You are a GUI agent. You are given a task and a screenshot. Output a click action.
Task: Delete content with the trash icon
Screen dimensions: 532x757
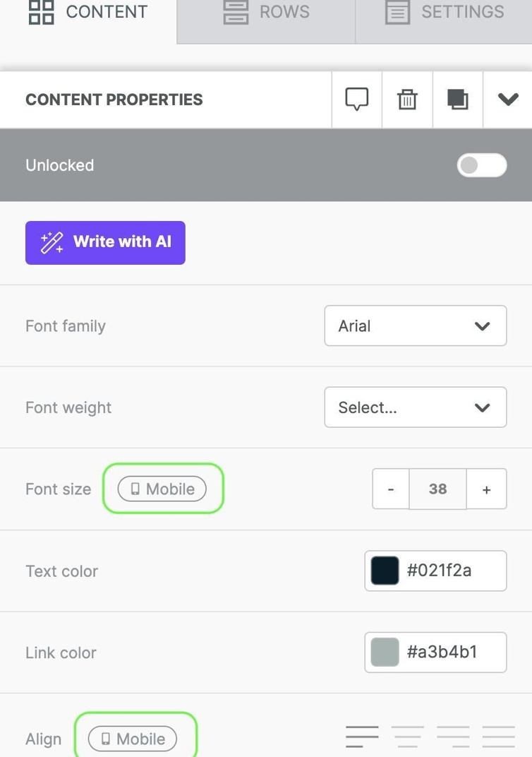407,100
